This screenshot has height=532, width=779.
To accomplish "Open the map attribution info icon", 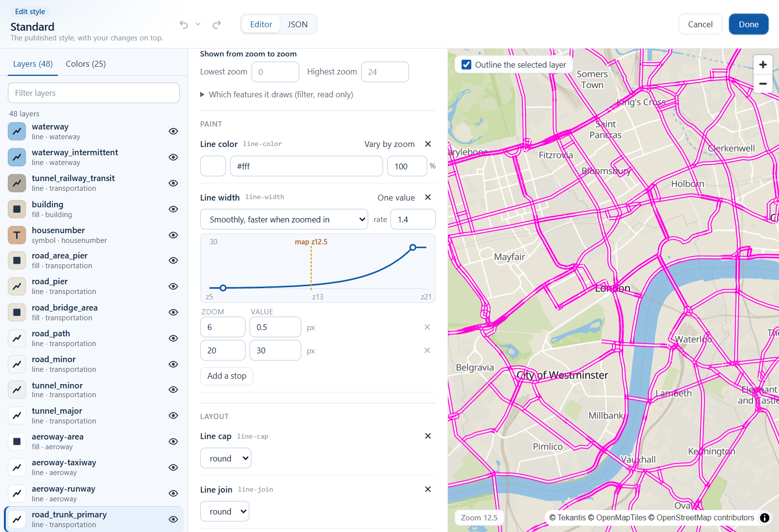I will [x=765, y=518].
